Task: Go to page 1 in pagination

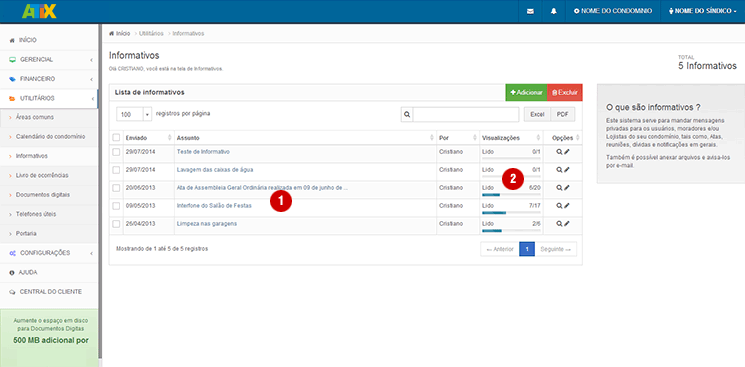Action: (x=527, y=249)
